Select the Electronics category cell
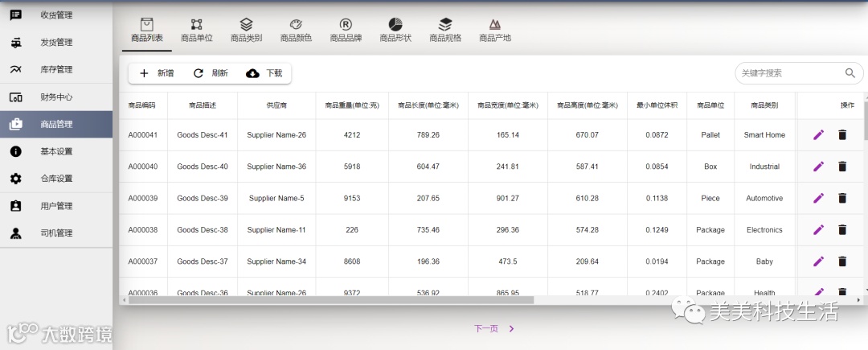Screen dimensions: 868x350 pos(764,229)
